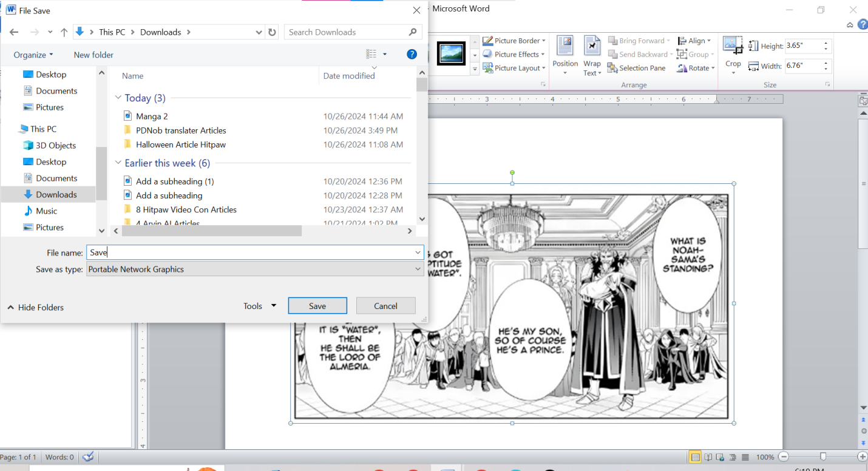Select the Picture Layout icon

pos(514,67)
